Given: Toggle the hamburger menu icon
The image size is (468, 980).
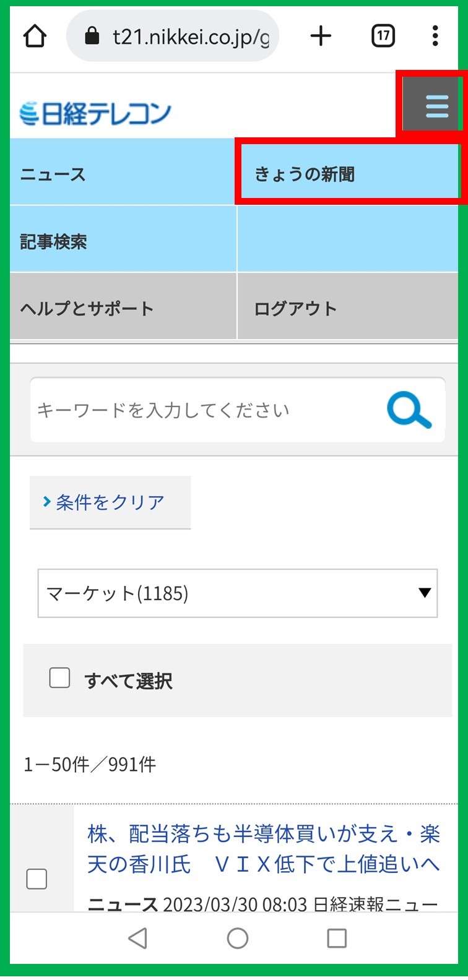Looking at the screenshot, I should pos(436,106).
